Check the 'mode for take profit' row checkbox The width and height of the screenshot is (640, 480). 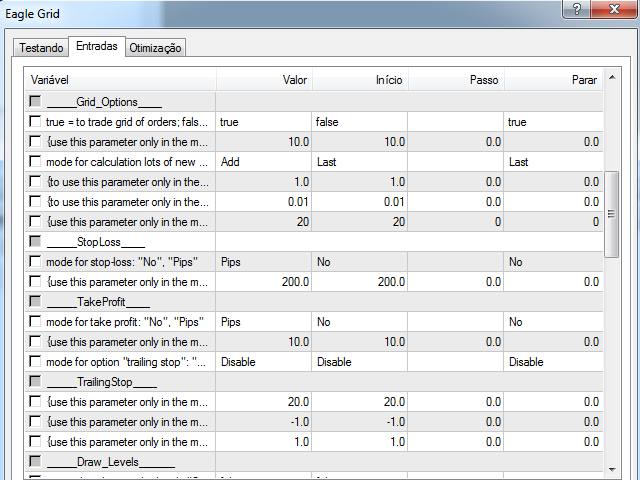click(35, 321)
